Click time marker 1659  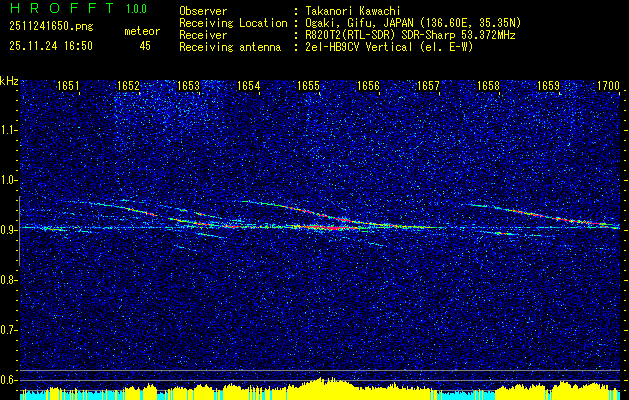click(x=548, y=85)
